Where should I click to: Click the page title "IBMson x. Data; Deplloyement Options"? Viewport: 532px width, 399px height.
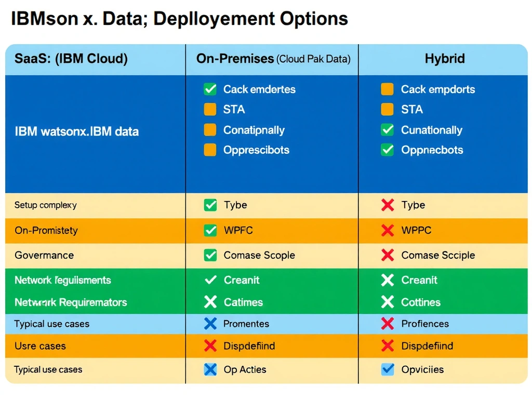point(179,19)
